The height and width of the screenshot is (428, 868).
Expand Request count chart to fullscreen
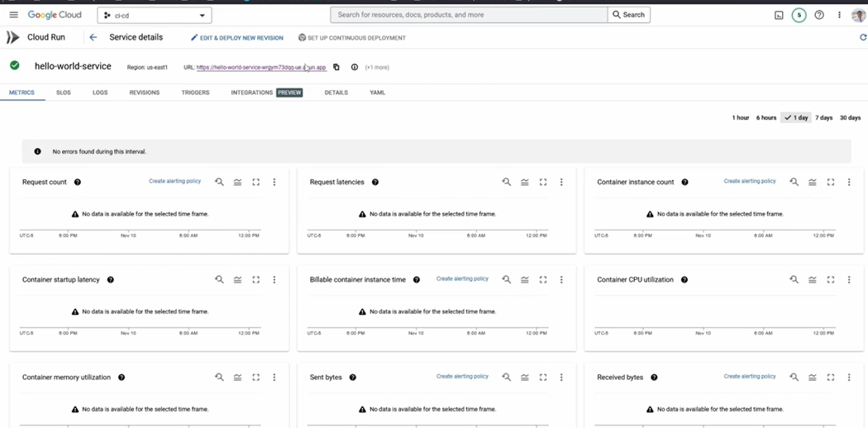[256, 182]
